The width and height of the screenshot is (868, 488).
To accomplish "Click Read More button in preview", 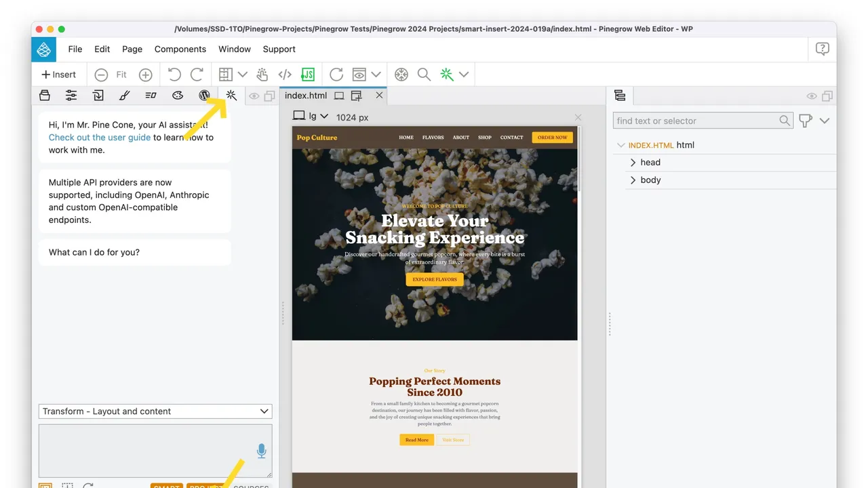I will 416,440.
